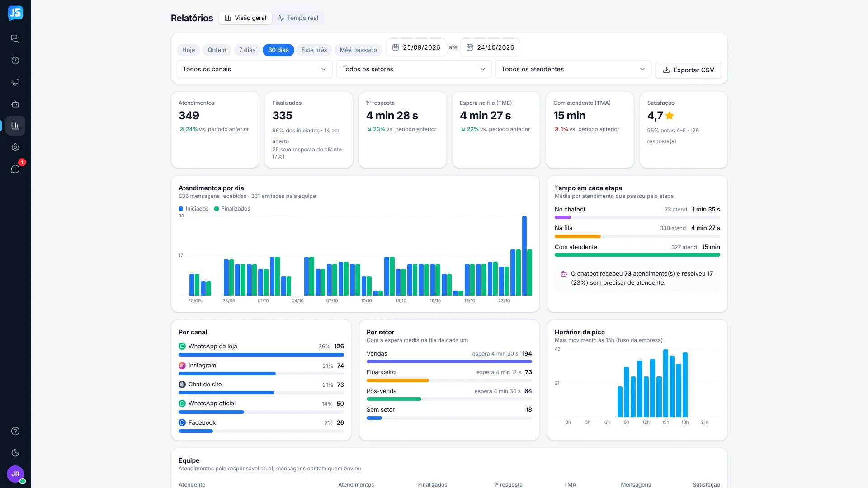Viewport: 868px width, 488px height.
Task: Open the help question mark icon
Action: 15,431
